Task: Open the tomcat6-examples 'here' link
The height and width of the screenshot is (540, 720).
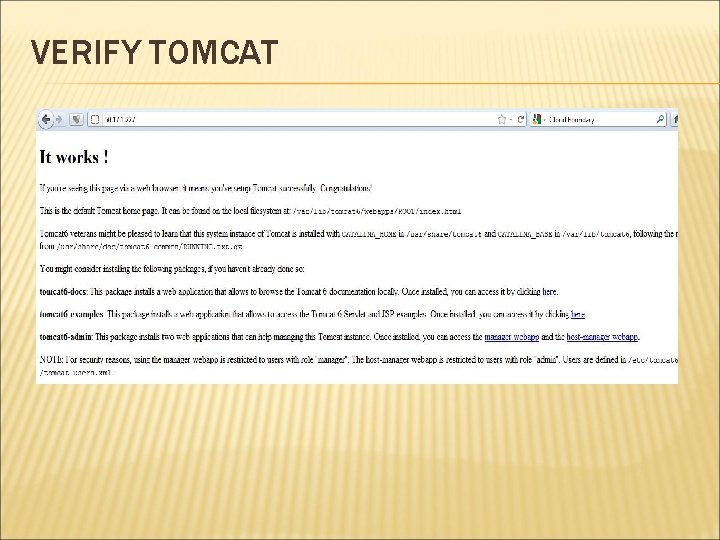Action: (x=578, y=314)
